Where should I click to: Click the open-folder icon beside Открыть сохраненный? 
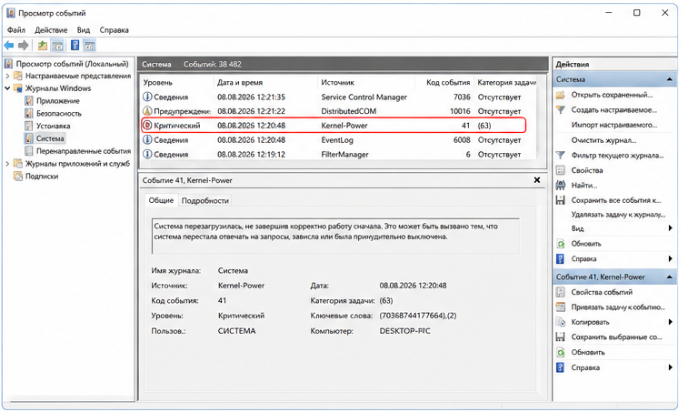pos(561,95)
